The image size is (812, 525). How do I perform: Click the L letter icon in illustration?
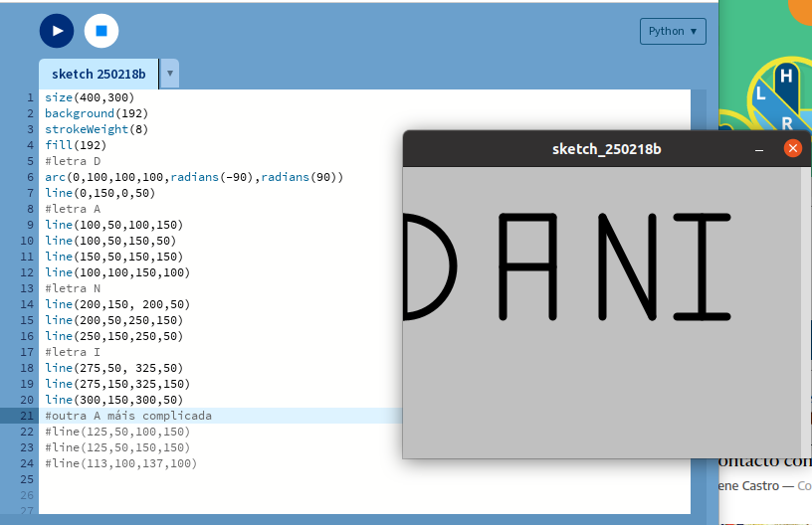(761, 93)
